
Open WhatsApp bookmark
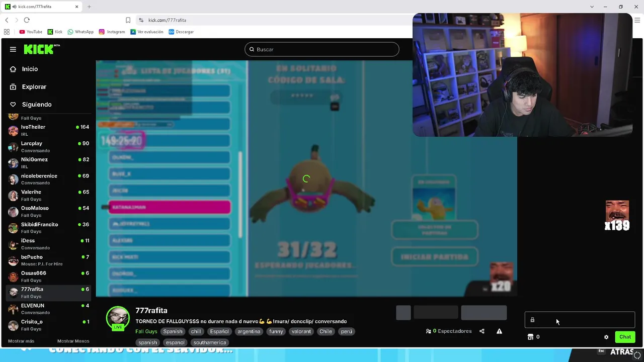(80, 32)
